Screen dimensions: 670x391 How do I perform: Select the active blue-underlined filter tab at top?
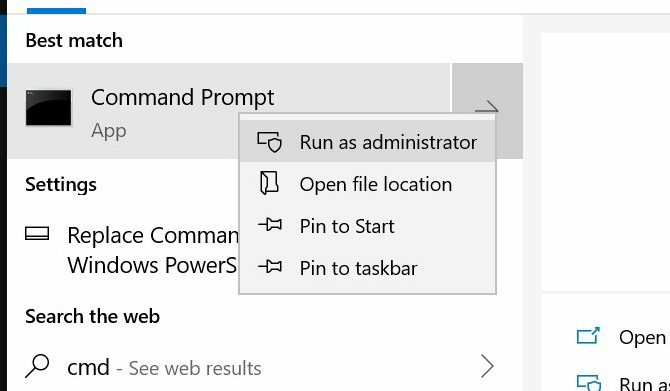coord(56,6)
